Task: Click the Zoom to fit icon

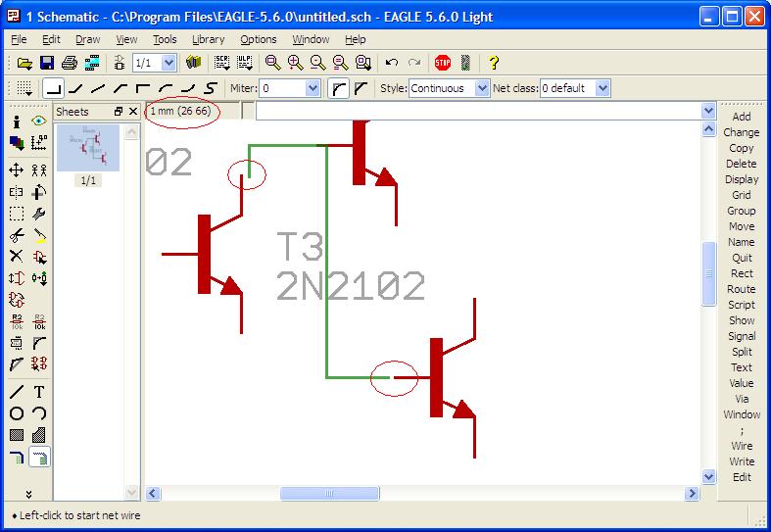Action: pos(273,63)
